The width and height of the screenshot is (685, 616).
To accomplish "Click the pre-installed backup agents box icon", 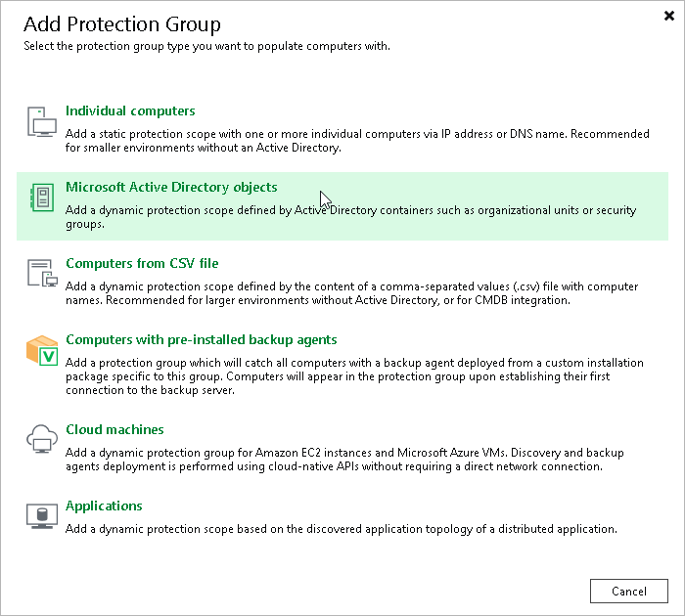I will [x=42, y=350].
